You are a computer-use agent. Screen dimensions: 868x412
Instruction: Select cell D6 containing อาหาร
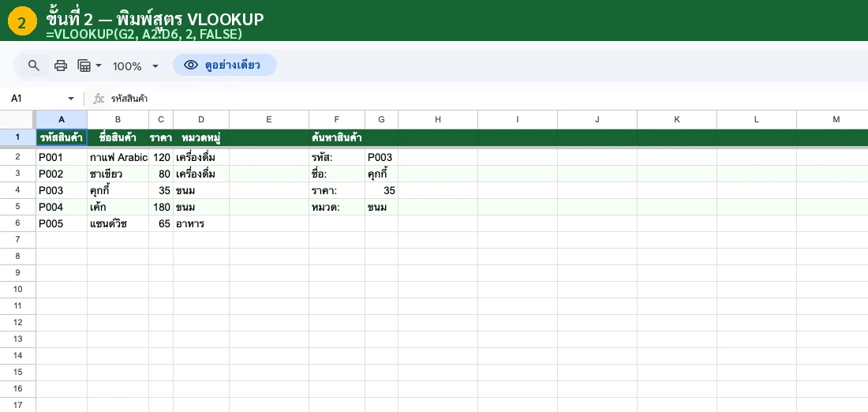pyautogui.click(x=201, y=223)
